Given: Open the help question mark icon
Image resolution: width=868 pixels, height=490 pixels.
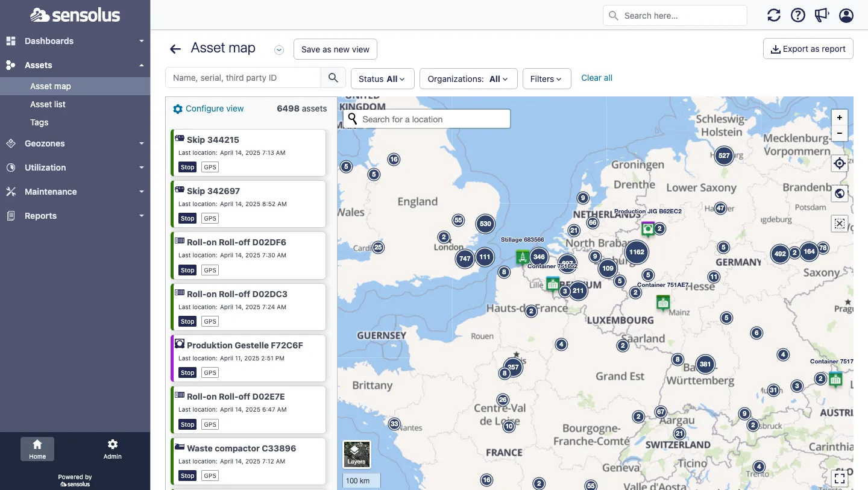Looking at the screenshot, I should pyautogui.click(x=798, y=16).
